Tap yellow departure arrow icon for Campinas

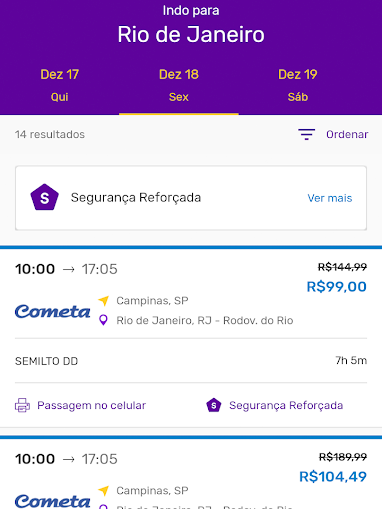coord(104,301)
